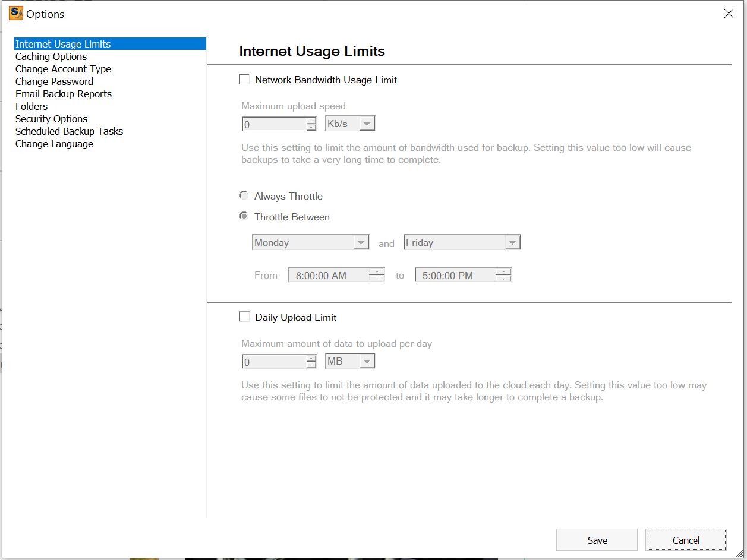Select Security Options in the sidebar
The height and width of the screenshot is (560, 747).
click(x=51, y=119)
